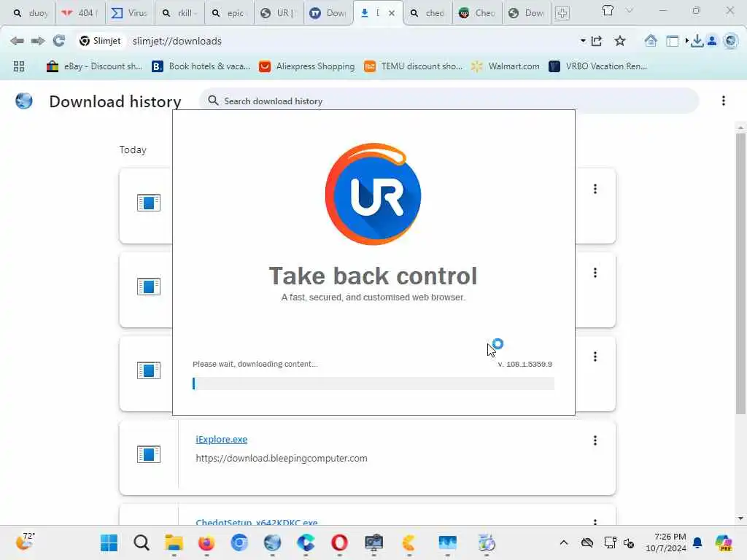The image size is (747, 560).
Task: Launch Opera from the taskbar
Action: (339, 542)
